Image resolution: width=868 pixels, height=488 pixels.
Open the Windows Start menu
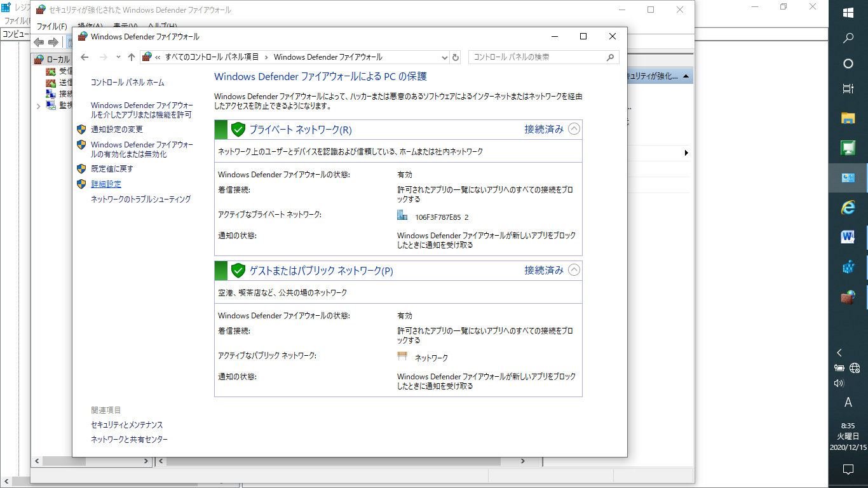pos(848,13)
